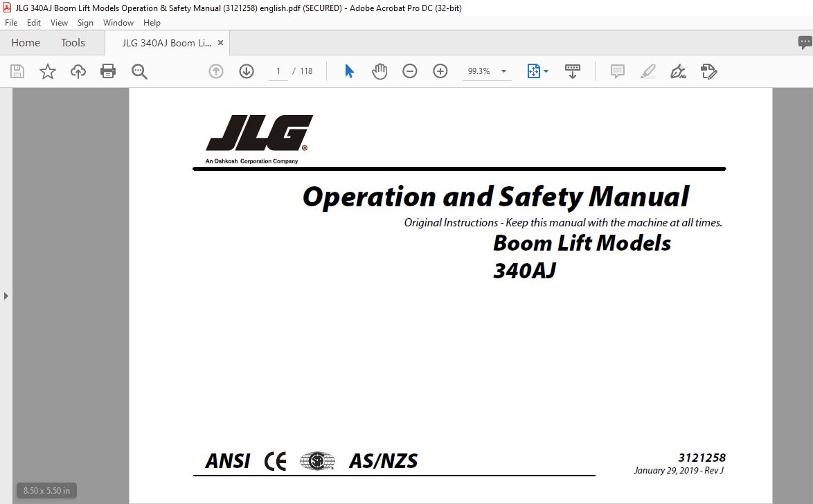Image resolution: width=813 pixels, height=504 pixels.
Task: Open the Edit menu
Action: [x=34, y=23]
